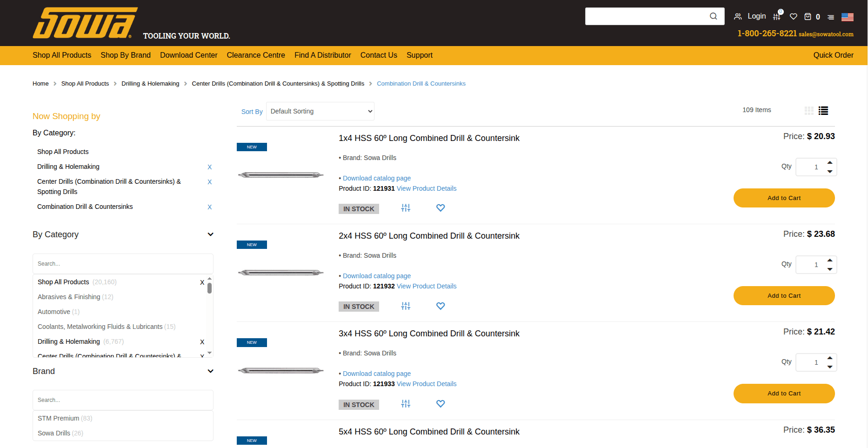The width and height of the screenshot is (868, 448).
Task: Switch to grid view
Action: click(x=809, y=110)
